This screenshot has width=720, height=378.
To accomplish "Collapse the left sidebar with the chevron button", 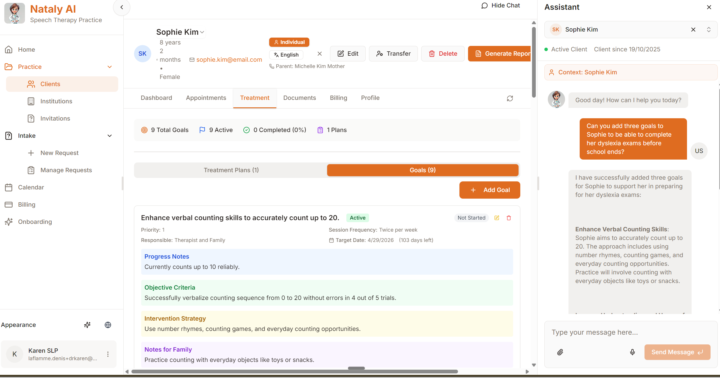I will [122, 7].
